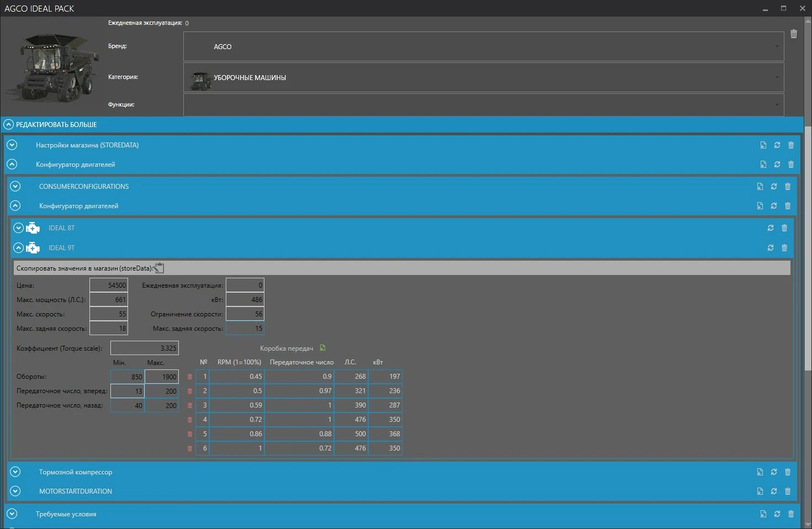Click the trash icon on CONSUMERCONFIGURATIONS row

pos(787,186)
